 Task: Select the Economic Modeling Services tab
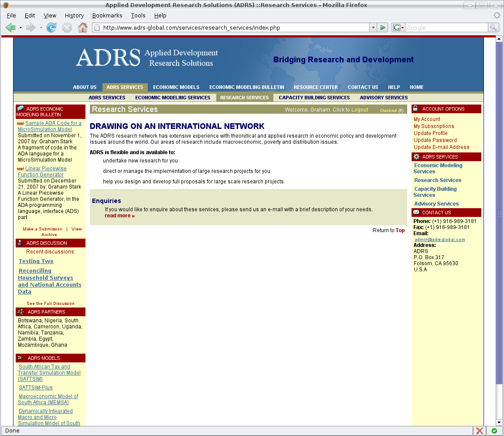pos(173,98)
